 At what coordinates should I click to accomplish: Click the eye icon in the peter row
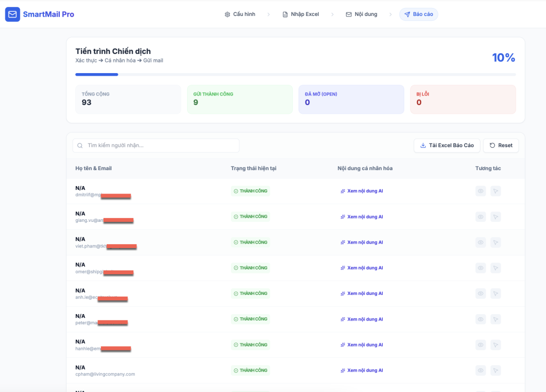coord(480,319)
